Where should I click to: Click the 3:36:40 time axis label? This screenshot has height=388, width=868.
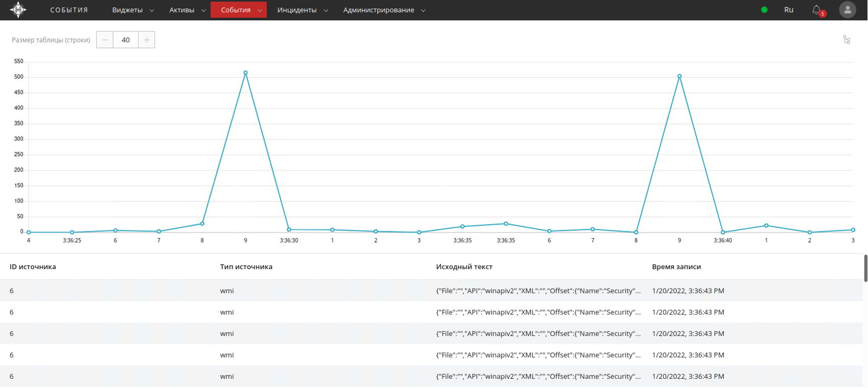click(723, 241)
